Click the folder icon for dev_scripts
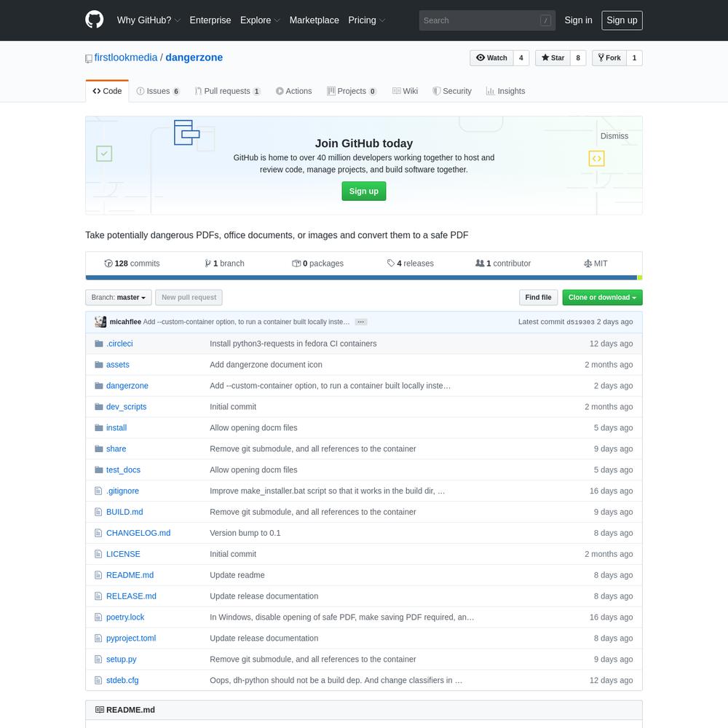This screenshot has height=728, width=728. point(98,407)
